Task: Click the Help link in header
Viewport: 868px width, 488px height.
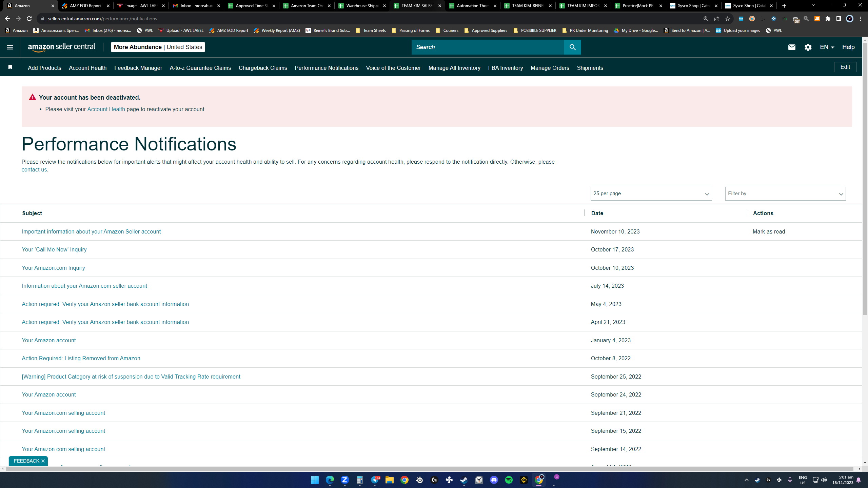Action: coord(848,47)
